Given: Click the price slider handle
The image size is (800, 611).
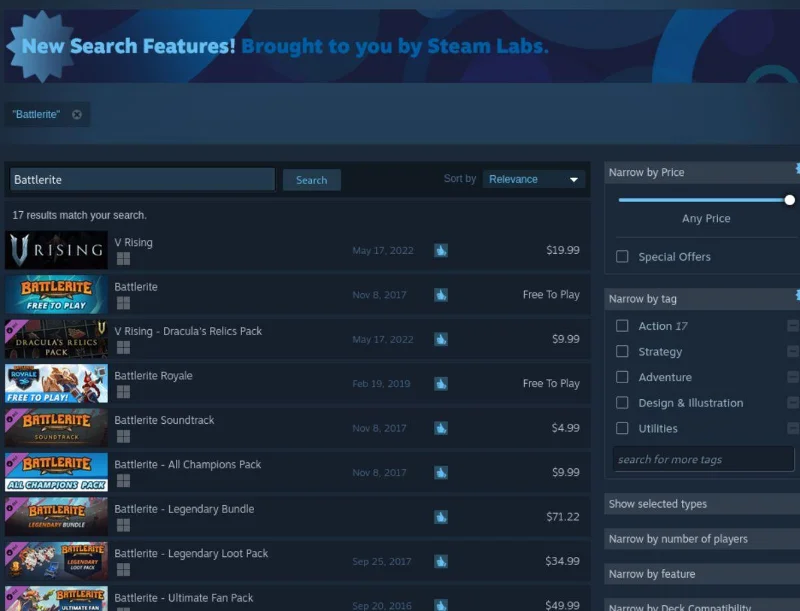Looking at the screenshot, I should tap(789, 200).
